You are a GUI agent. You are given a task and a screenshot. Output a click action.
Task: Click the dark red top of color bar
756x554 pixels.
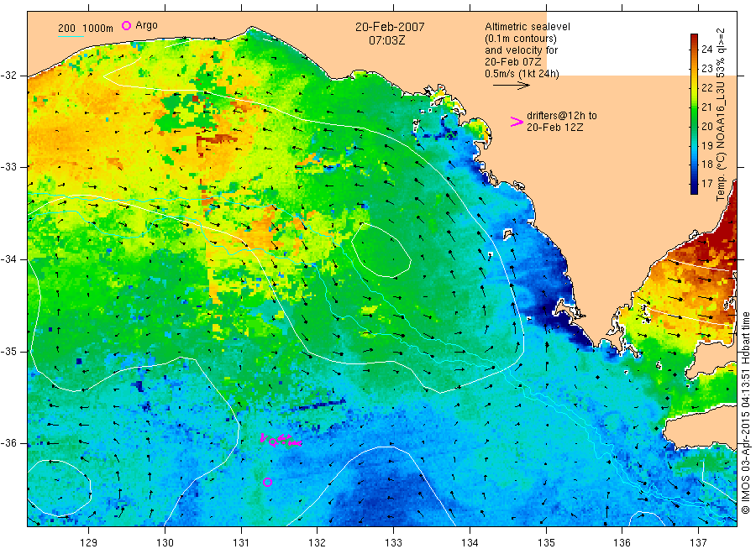coord(695,39)
